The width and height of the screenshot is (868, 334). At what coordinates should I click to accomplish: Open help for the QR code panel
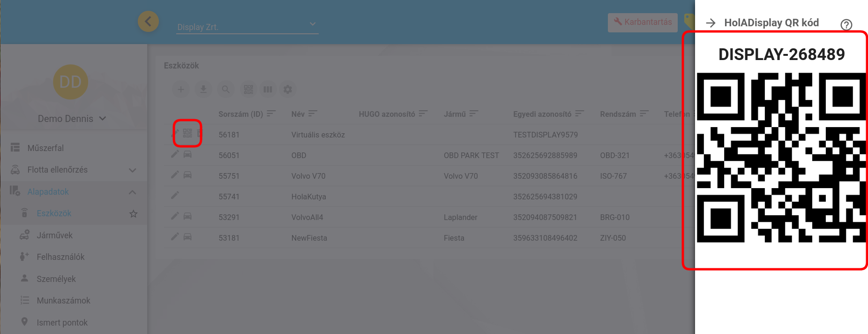tap(846, 24)
